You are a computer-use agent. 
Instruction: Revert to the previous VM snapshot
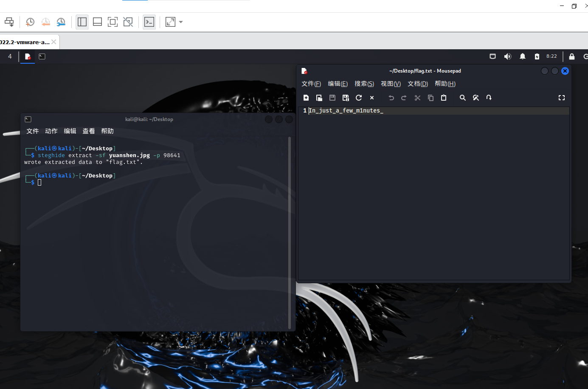45,22
